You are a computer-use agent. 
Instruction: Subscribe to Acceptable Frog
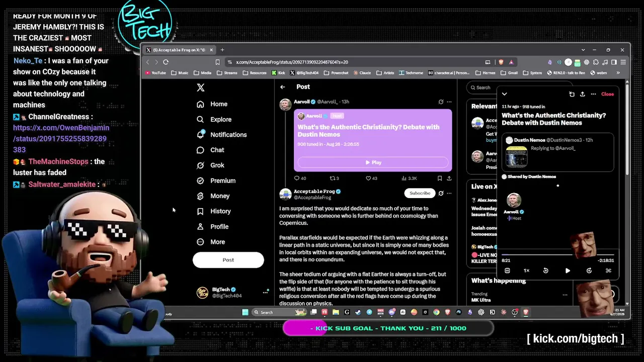click(x=420, y=193)
